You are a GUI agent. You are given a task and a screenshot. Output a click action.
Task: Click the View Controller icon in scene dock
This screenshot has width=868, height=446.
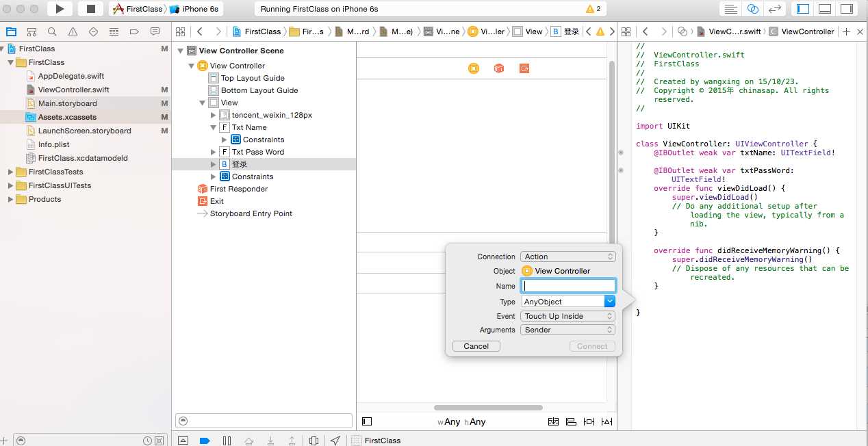pyautogui.click(x=474, y=68)
